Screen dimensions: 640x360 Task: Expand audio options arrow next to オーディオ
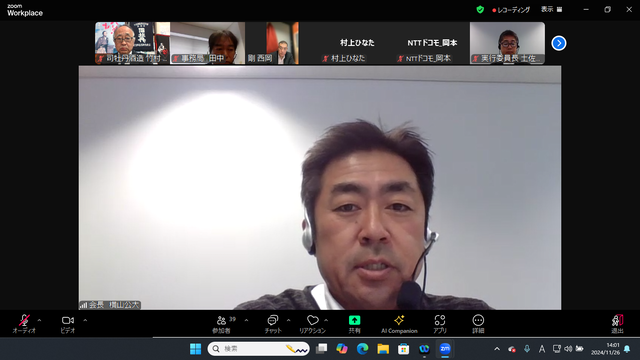point(40,320)
